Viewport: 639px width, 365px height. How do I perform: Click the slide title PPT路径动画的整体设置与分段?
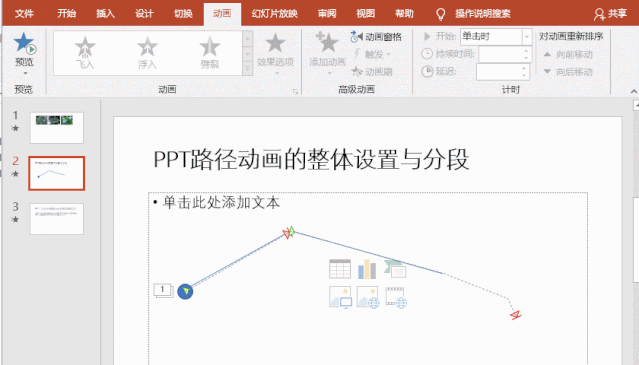click(311, 159)
